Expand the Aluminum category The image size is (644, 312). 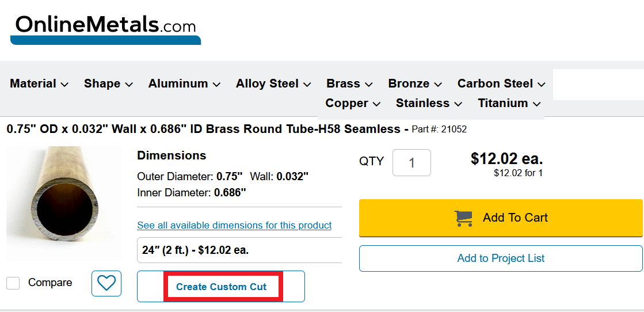tap(184, 84)
